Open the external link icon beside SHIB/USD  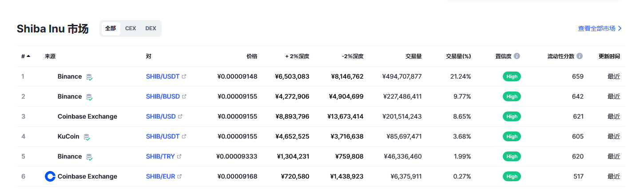tap(180, 116)
